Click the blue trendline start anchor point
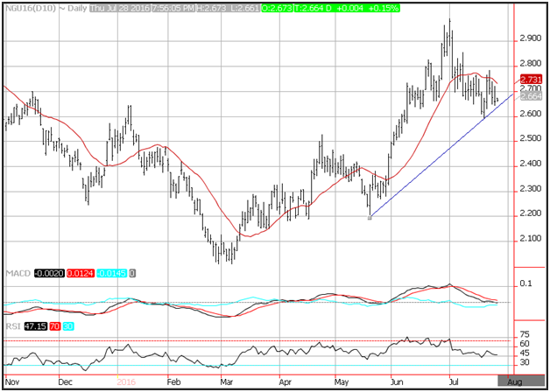The height and width of the screenshot is (392, 550). [370, 217]
